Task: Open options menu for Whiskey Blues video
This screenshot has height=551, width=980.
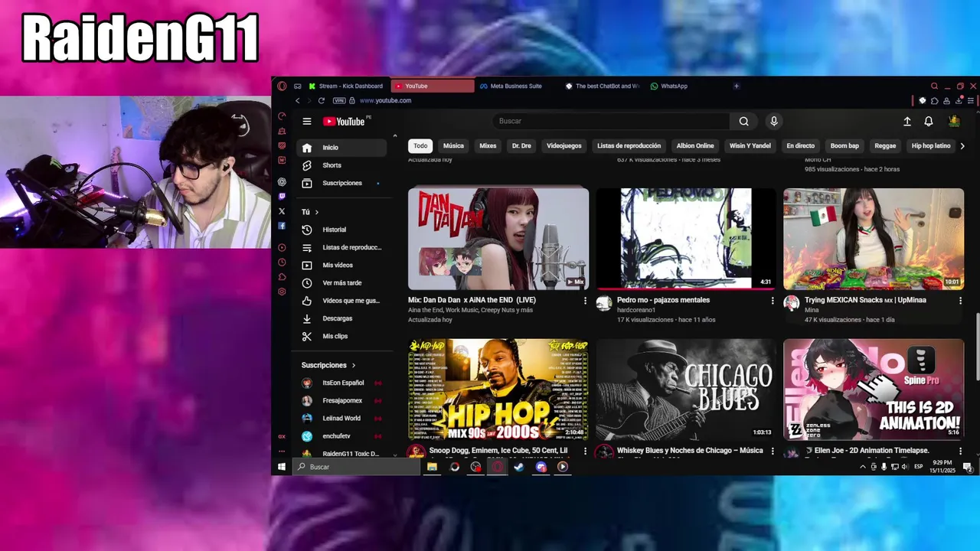Action: pyautogui.click(x=772, y=452)
